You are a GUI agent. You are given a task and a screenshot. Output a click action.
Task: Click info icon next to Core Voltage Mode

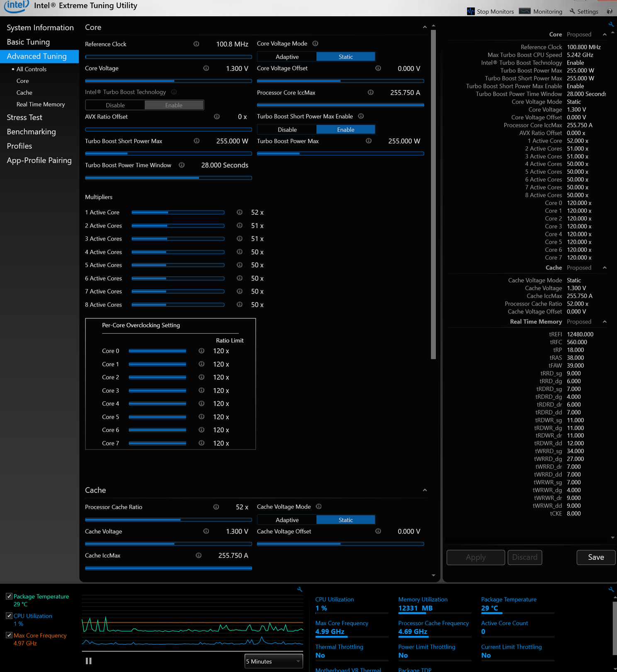[315, 44]
